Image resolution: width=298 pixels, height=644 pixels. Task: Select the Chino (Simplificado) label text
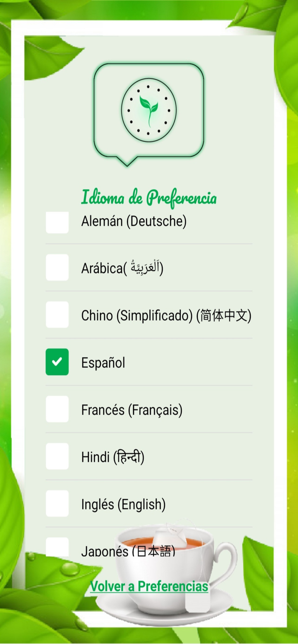[166, 315]
